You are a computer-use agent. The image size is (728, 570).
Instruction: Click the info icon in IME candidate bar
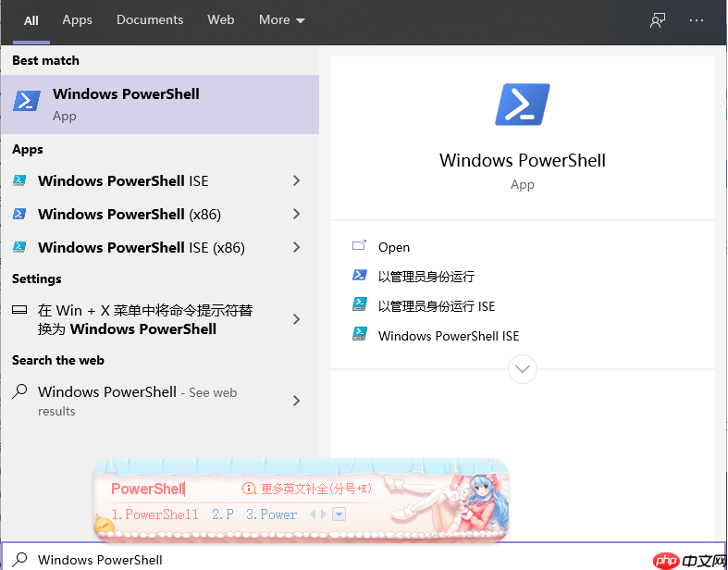tap(249, 489)
